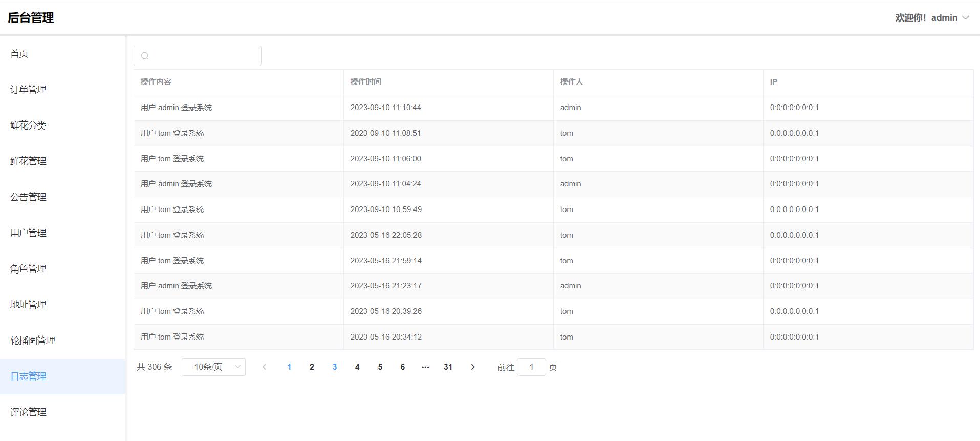Viewport: 980px width, 441px height.
Task: Open 地址管理 in the sidebar
Action: point(62,305)
